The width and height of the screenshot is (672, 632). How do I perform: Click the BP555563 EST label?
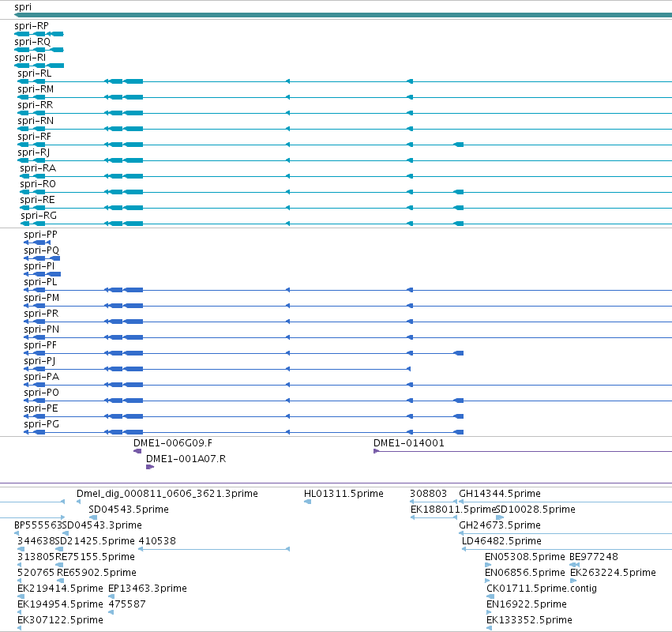point(38,525)
